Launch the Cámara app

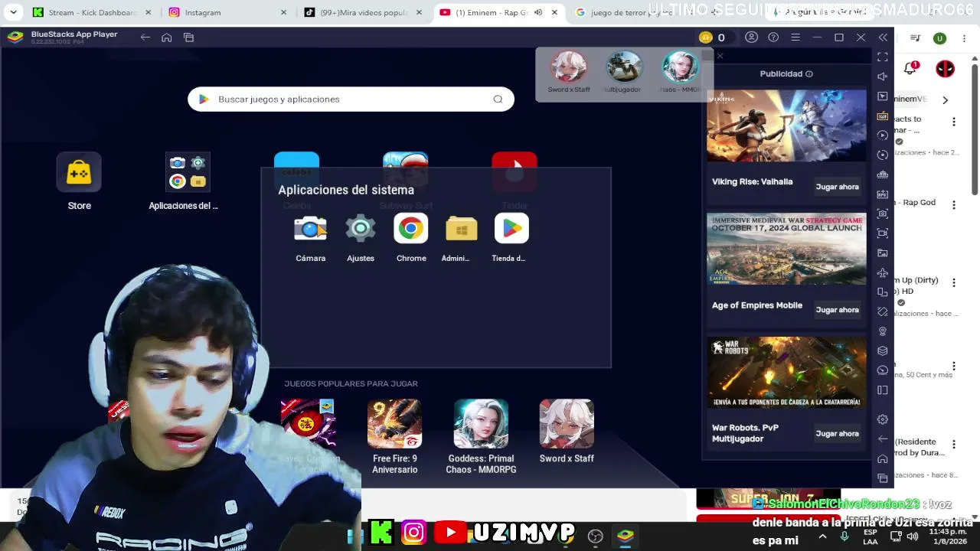(310, 229)
